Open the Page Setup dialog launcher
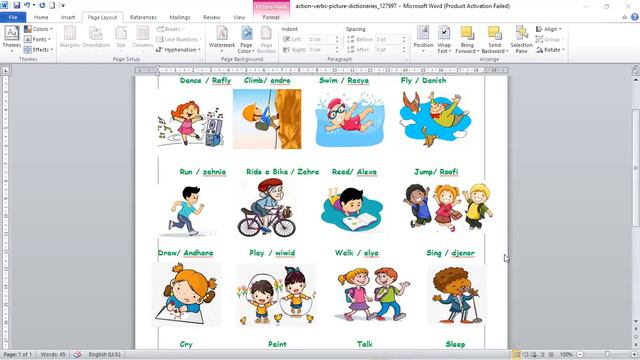The width and height of the screenshot is (640, 360). (202, 60)
